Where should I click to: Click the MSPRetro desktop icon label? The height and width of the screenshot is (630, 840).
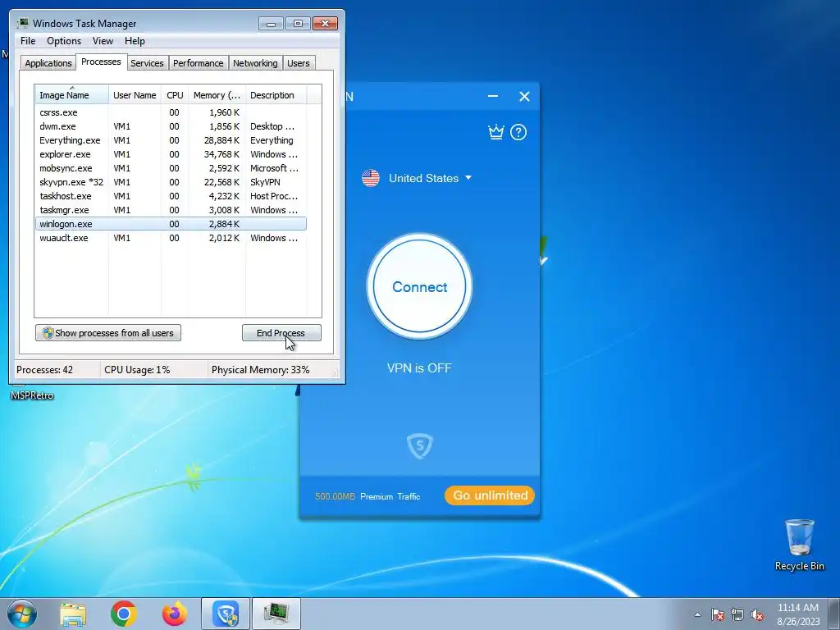click(x=32, y=395)
